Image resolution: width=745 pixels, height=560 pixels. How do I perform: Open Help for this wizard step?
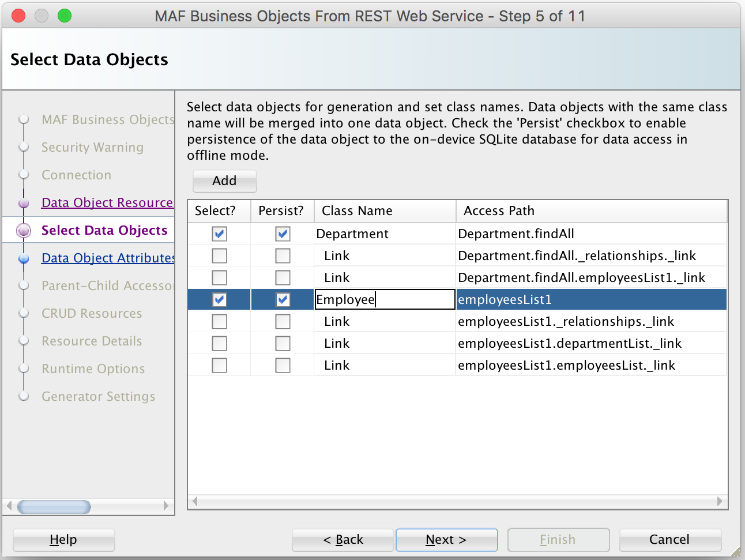[x=63, y=540]
